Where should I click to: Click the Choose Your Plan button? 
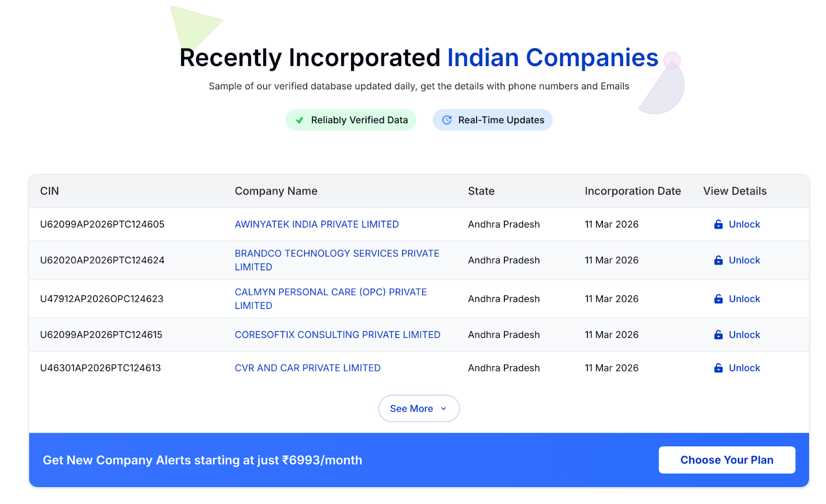pyautogui.click(x=726, y=460)
